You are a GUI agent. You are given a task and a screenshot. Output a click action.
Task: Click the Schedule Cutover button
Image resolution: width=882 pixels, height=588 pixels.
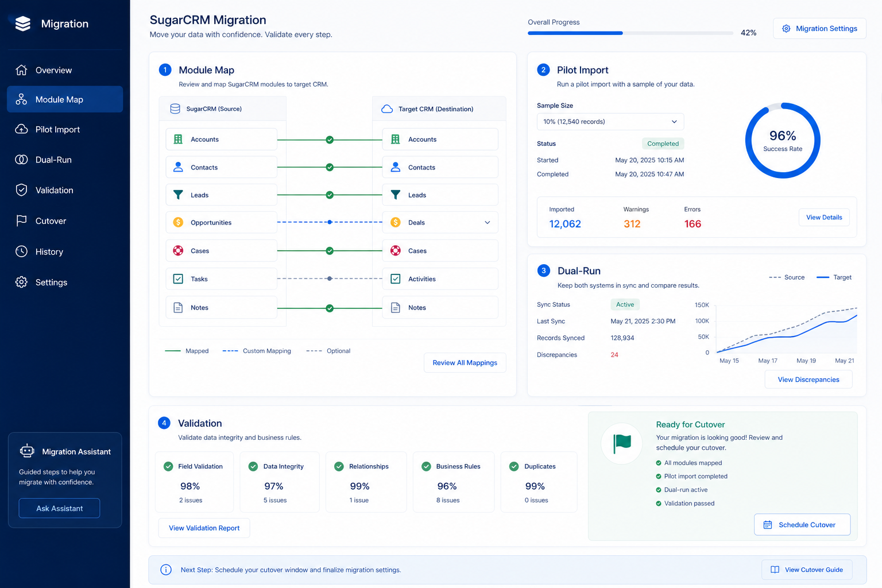[802, 524]
